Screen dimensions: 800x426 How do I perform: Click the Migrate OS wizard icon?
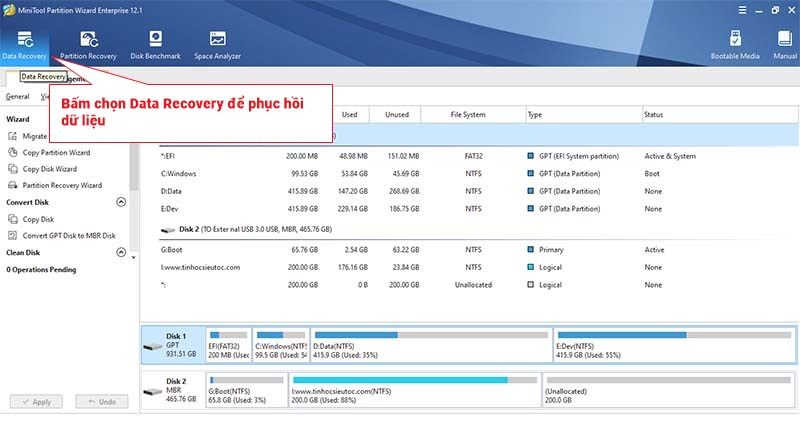click(13, 136)
